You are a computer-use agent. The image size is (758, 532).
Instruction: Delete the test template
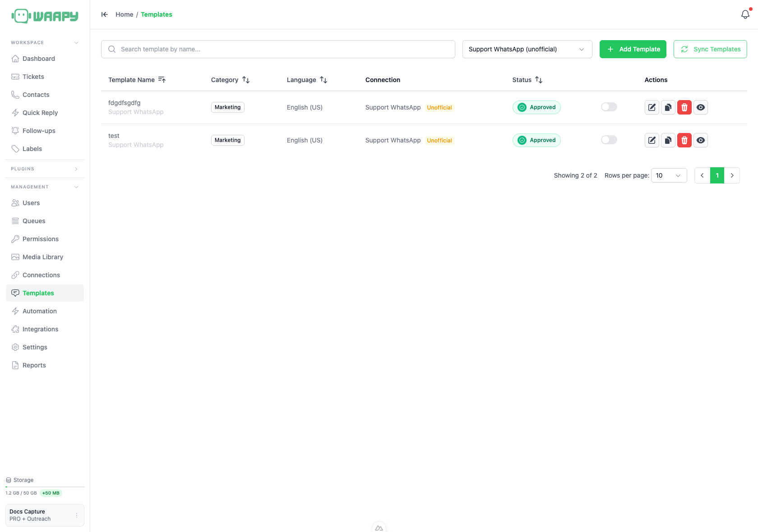pyautogui.click(x=684, y=140)
